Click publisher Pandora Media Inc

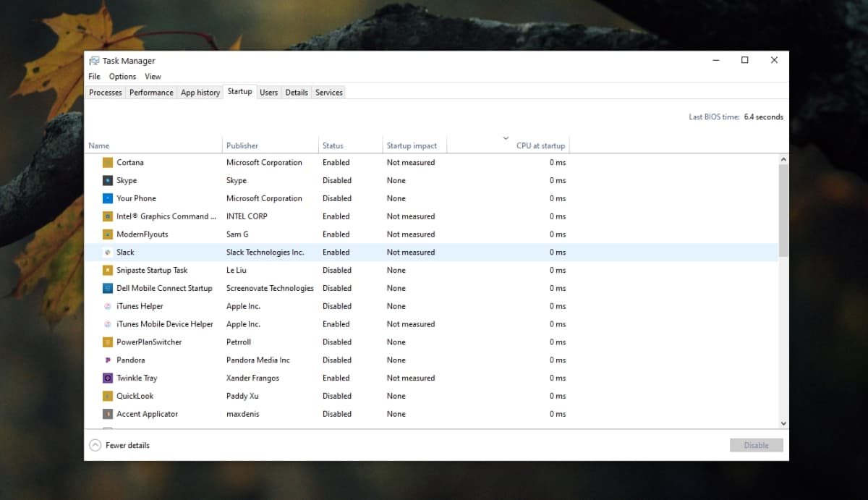tap(258, 360)
